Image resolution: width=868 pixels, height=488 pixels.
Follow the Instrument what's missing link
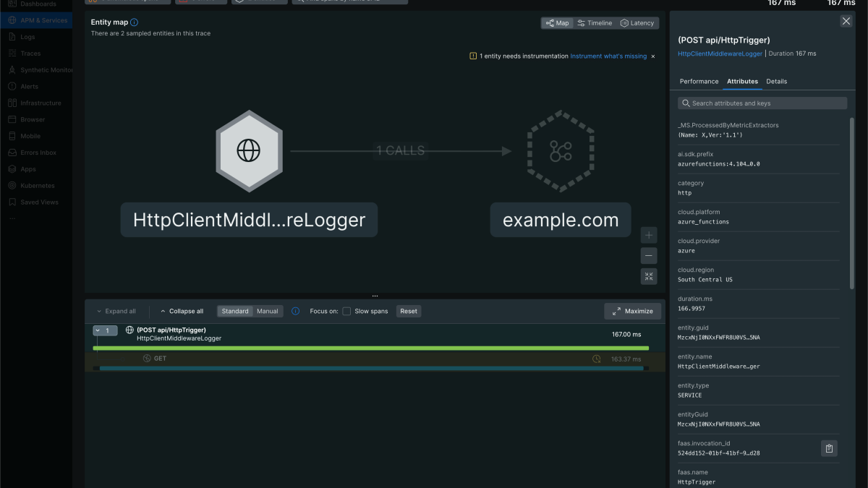[x=608, y=56]
